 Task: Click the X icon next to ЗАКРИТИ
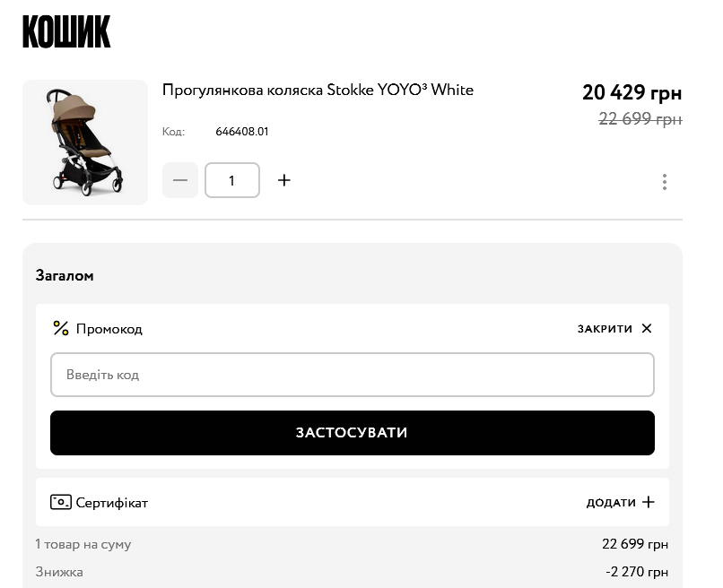click(x=647, y=329)
